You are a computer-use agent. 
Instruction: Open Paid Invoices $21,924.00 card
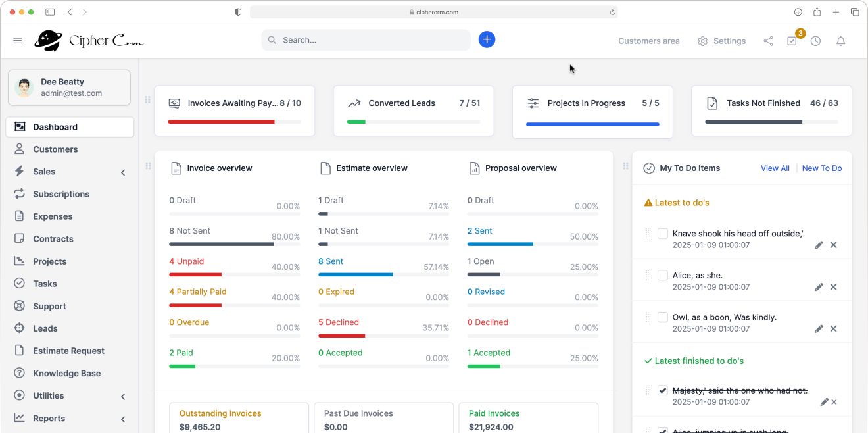pos(529,419)
